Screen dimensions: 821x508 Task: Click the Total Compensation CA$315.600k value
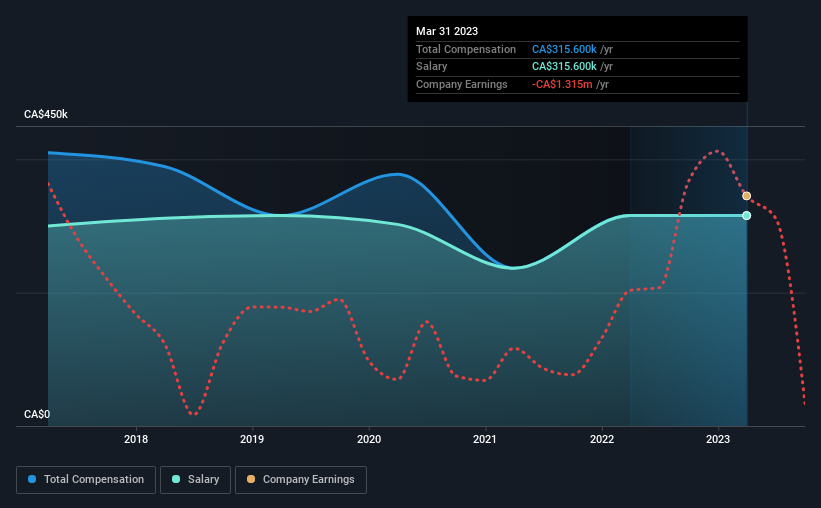[x=564, y=49]
